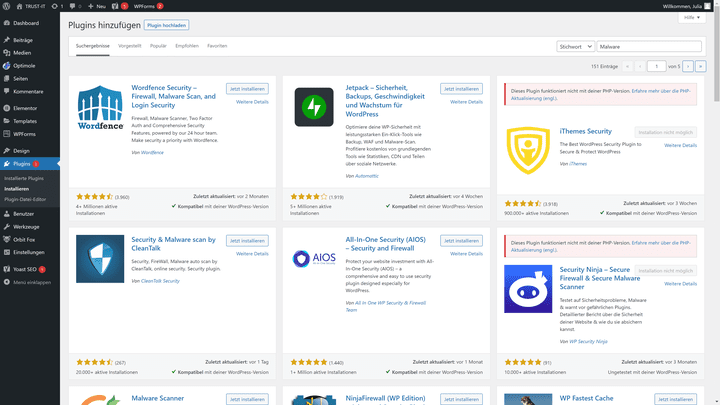The height and width of the screenshot is (405, 720).
Task: Go to the next results page
Action: (689, 66)
